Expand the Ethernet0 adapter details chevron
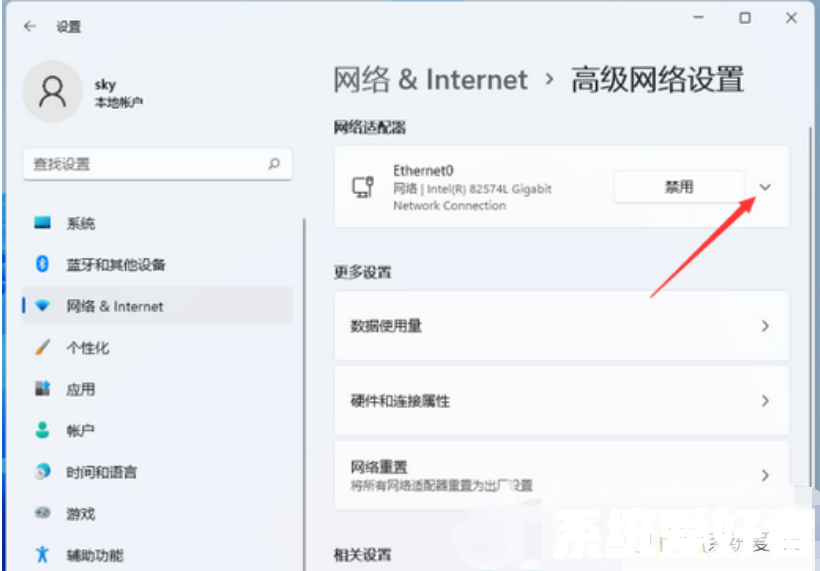The image size is (820, 571). click(x=766, y=187)
